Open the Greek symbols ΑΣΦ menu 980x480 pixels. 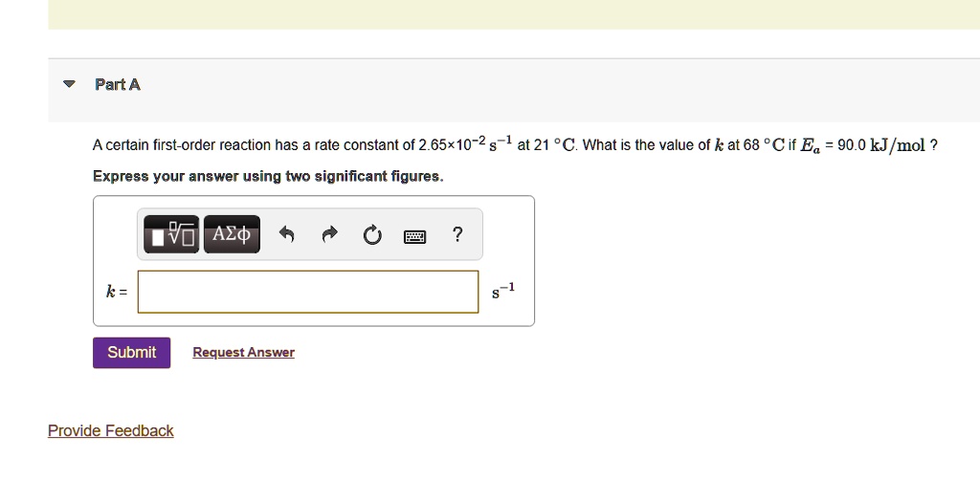point(232,234)
